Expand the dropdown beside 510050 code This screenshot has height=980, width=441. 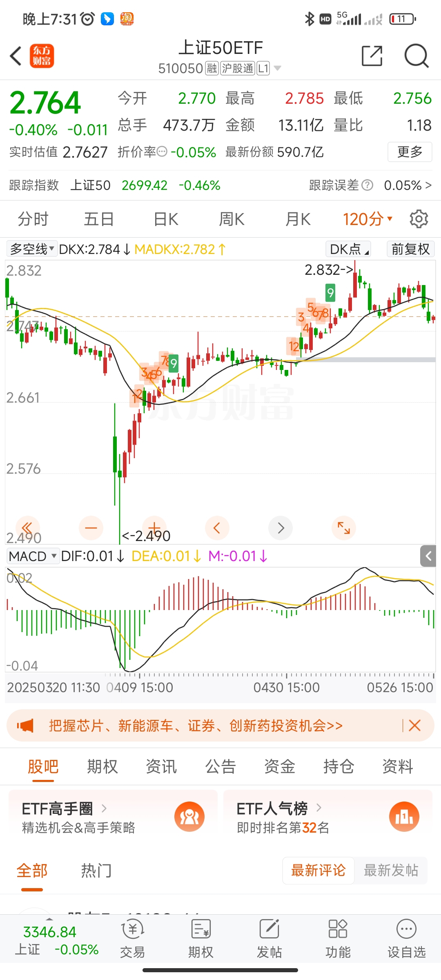click(277, 68)
